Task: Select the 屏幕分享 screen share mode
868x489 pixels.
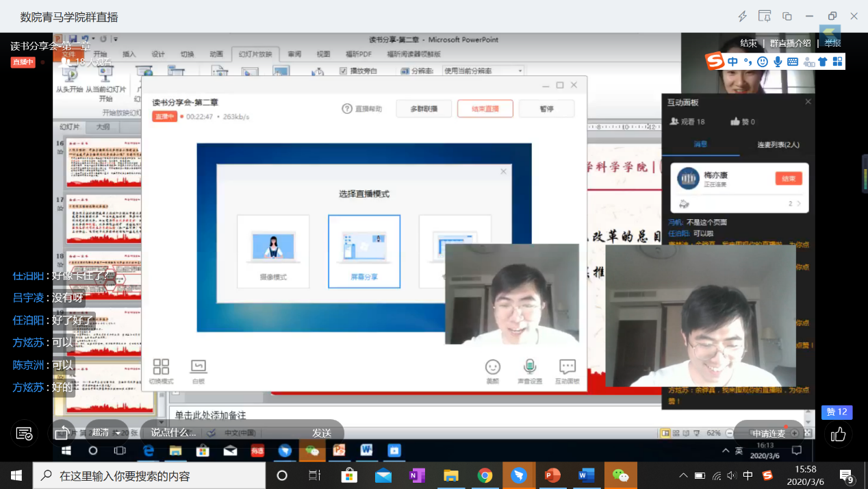Action: point(364,251)
